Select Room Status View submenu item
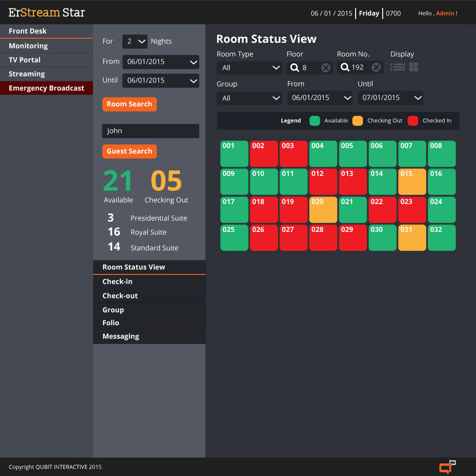The height and width of the screenshot is (476, 476). (x=149, y=267)
